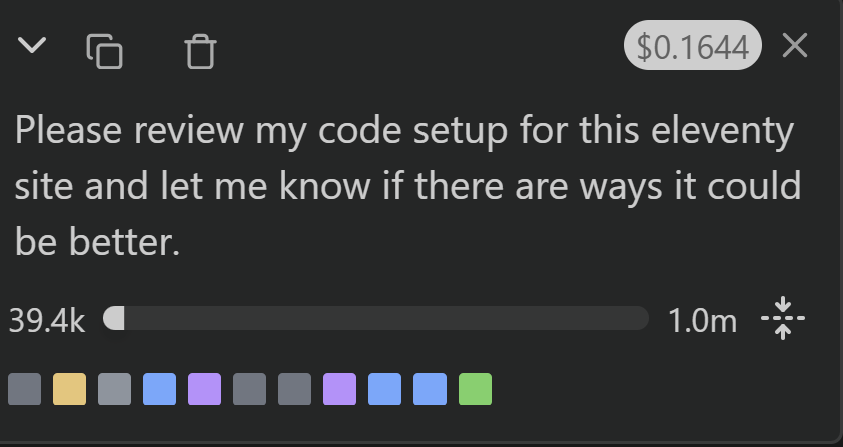This screenshot has height=447, width=843.
Task: Close the current task panel
Action: [795, 46]
